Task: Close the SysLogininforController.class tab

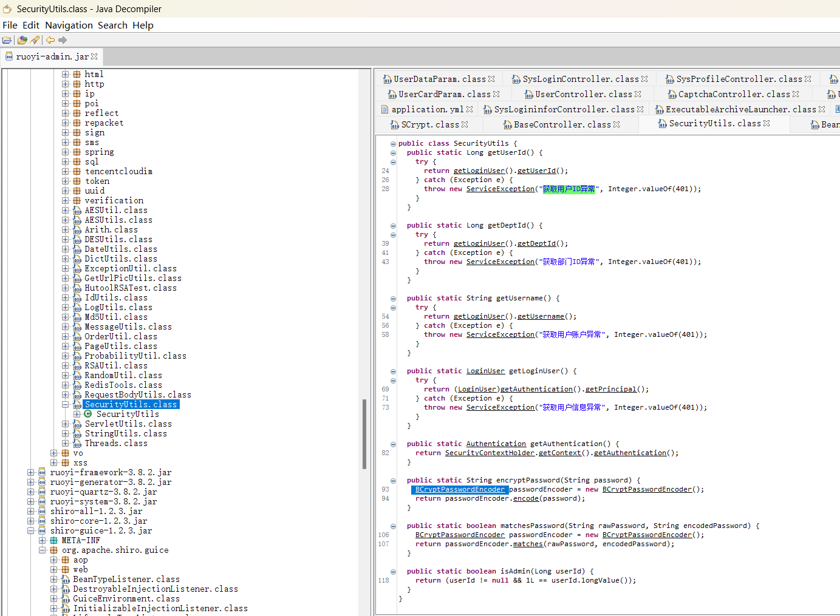Action: pyautogui.click(x=640, y=109)
